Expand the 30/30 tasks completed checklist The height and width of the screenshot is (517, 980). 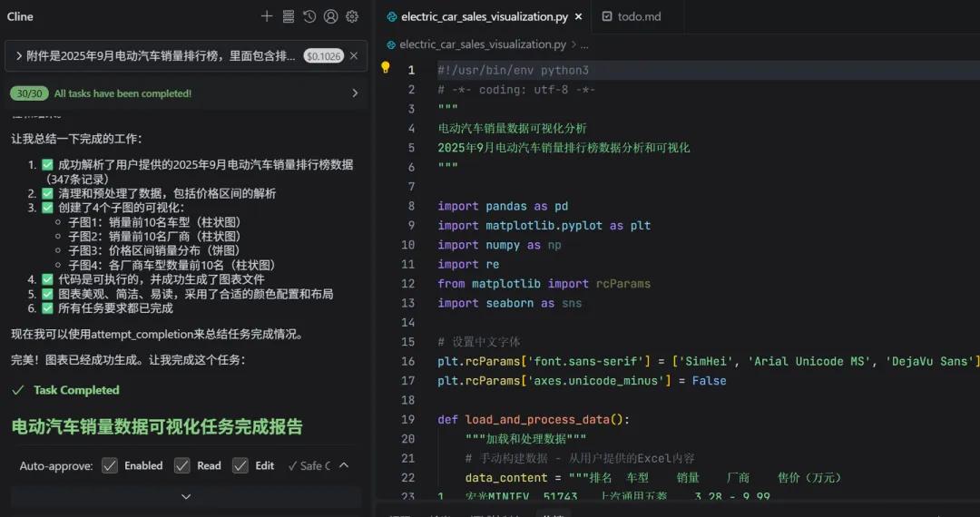[x=355, y=93]
